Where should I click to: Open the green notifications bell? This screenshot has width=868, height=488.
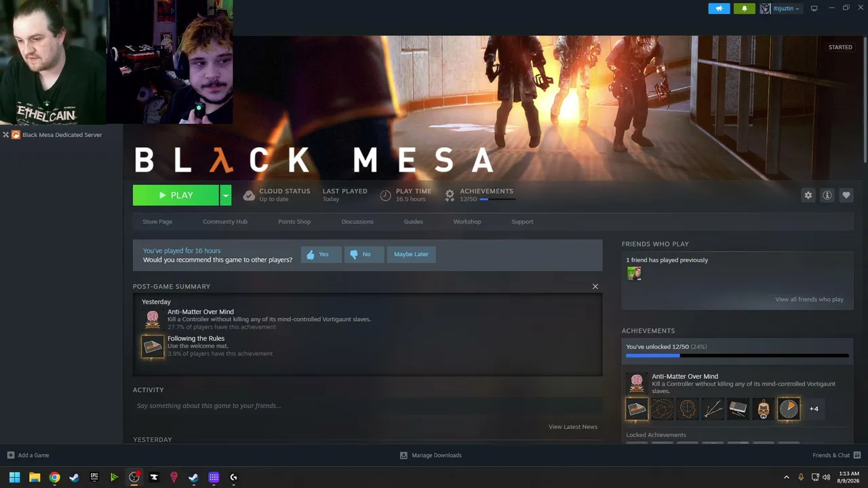pos(744,9)
